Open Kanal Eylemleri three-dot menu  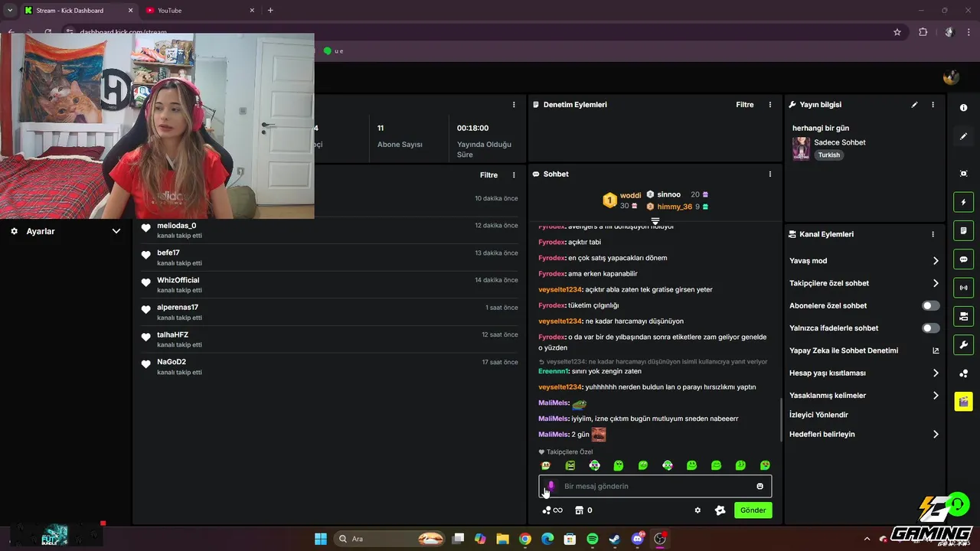tap(933, 234)
